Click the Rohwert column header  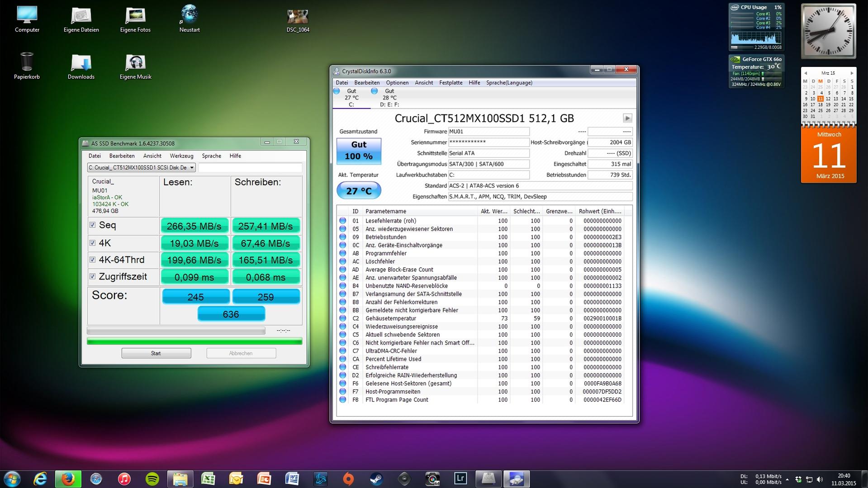coord(600,211)
